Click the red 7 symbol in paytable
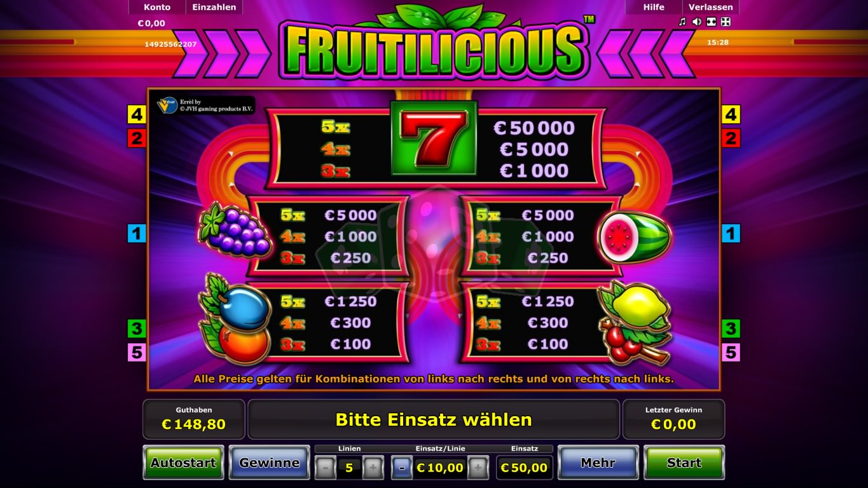Image resolution: width=868 pixels, height=488 pixels. pos(433,137)
